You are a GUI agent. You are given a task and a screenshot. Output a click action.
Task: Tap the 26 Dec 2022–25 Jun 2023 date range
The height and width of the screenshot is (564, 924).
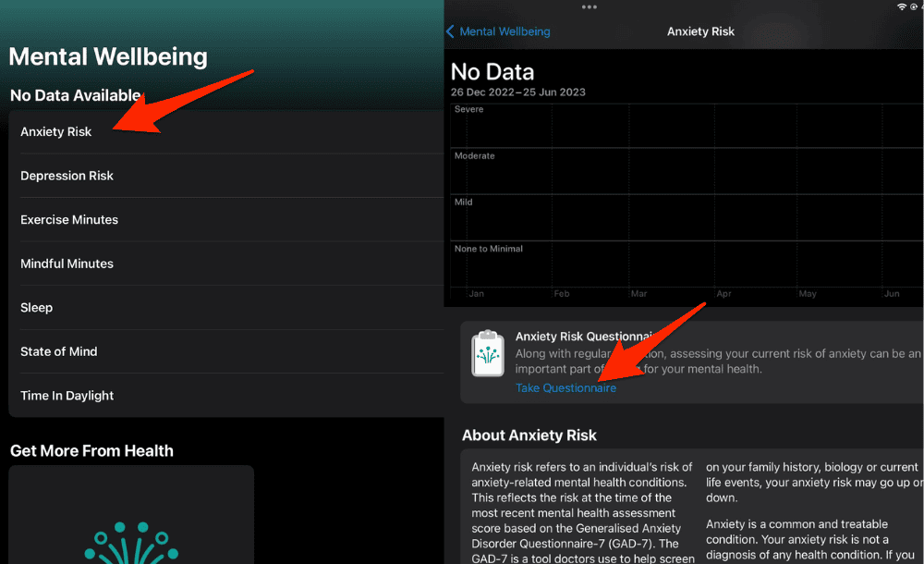coord(517,92)
